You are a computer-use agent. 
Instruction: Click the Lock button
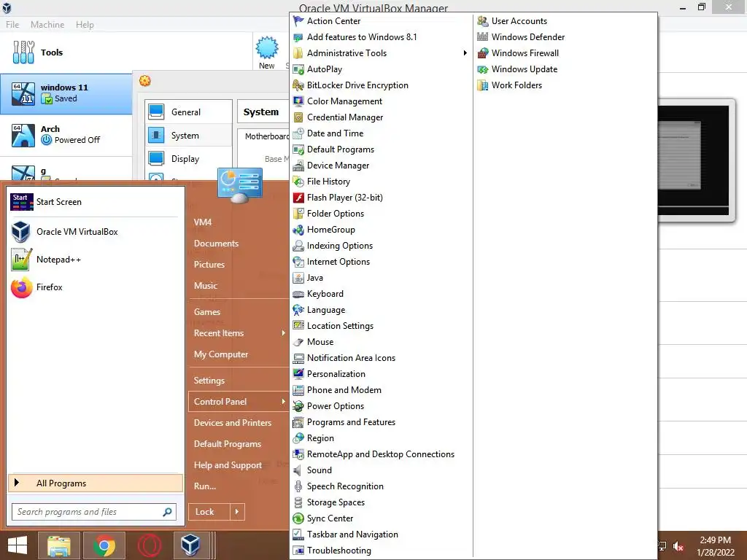tap(209, 512)
